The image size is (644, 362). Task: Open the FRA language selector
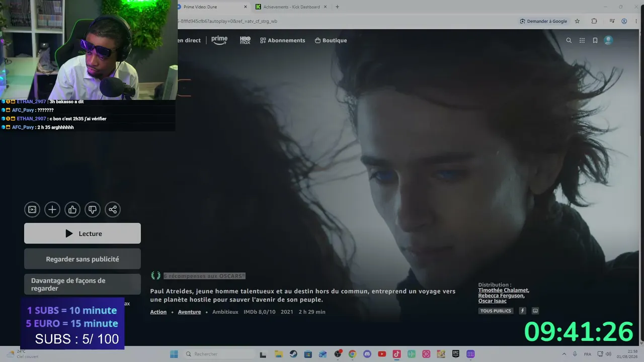pos(588,354)
